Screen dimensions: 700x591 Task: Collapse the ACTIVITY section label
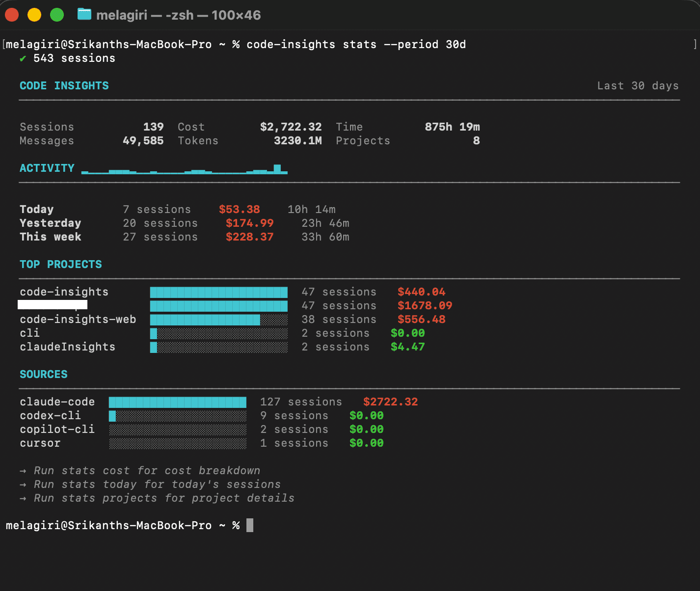coord(47,168)
